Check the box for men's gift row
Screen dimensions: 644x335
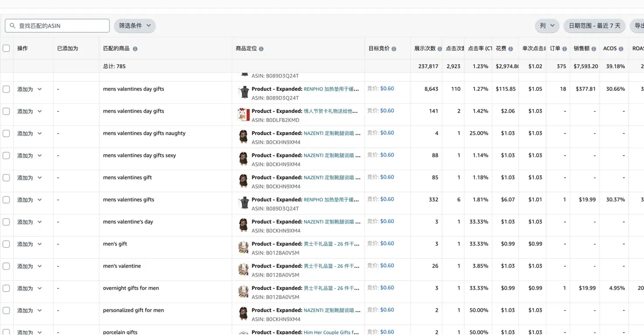(x=6, y=244)
